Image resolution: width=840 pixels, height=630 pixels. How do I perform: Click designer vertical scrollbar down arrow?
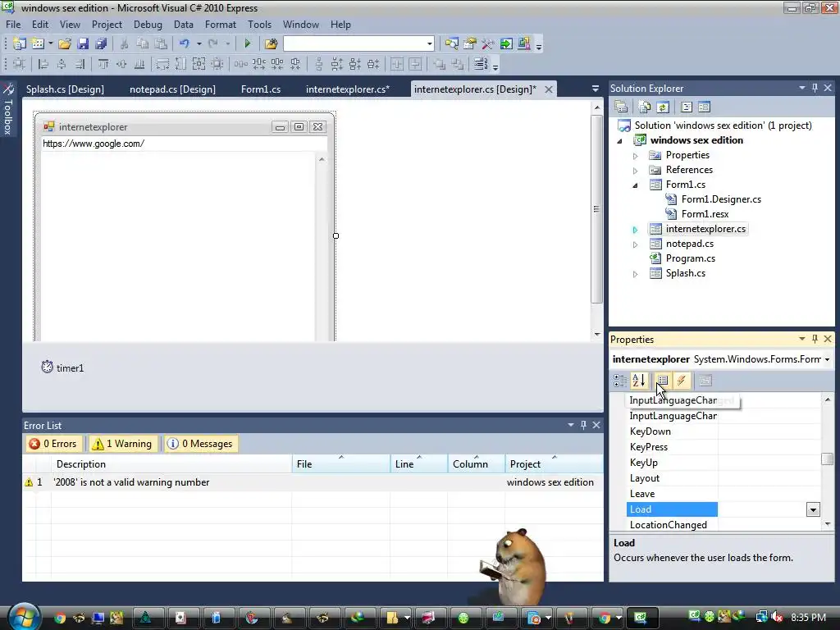597,335
